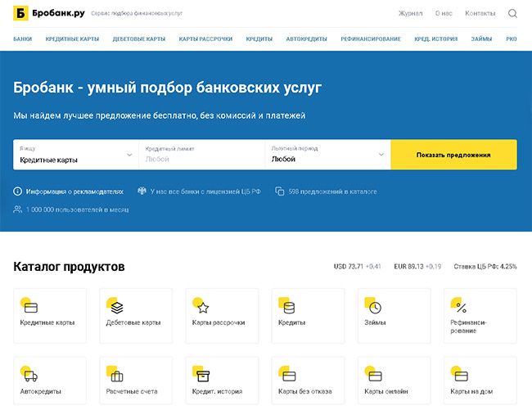
Task: Open Кредиты coins icon
Action: [x=287, y=305]
